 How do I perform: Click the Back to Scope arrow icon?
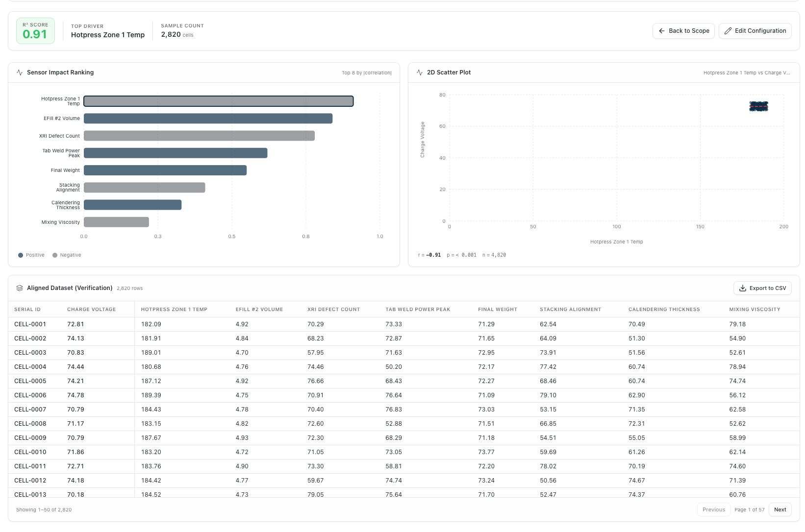(x=661, y=31)
